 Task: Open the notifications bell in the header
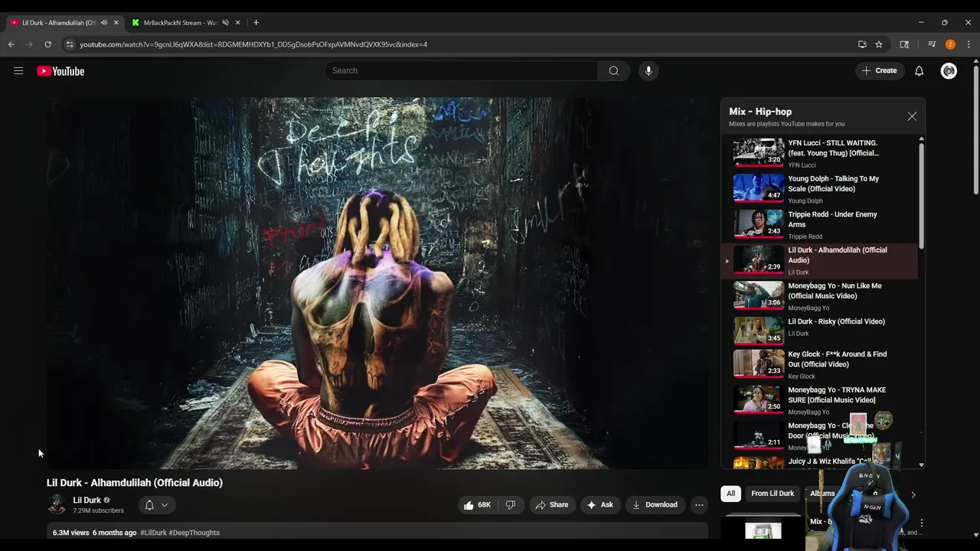point(920,71)
